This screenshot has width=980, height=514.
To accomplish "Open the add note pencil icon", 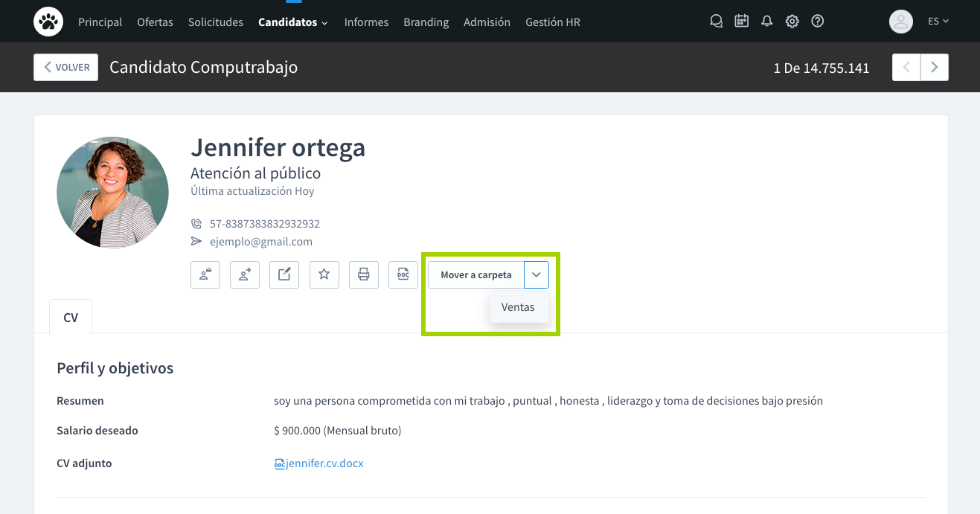I will tap(284, 274).
